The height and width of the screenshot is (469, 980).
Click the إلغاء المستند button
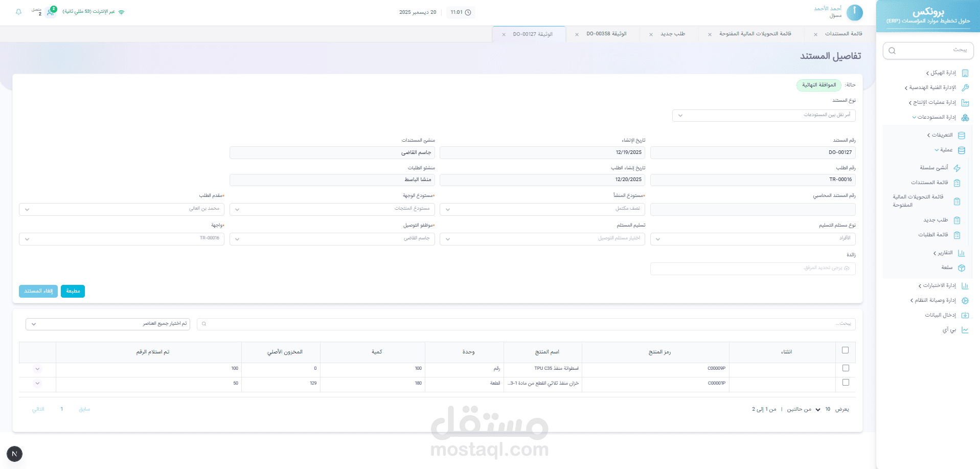38,291
